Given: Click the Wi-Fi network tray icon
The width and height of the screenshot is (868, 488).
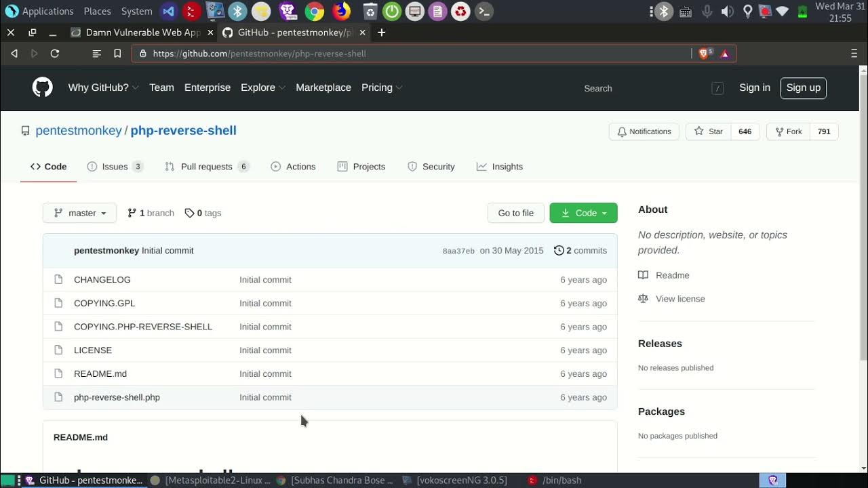Looking at the screenshot, I should tap(782, 12).
